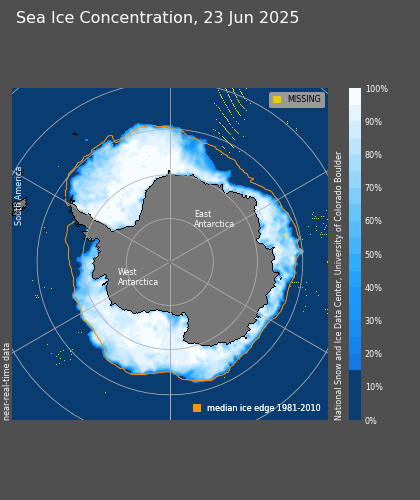Viewport: 420px width, 500px height.
Task: Click the 90% colorbar tick label
Action: [x=373, y=122]
